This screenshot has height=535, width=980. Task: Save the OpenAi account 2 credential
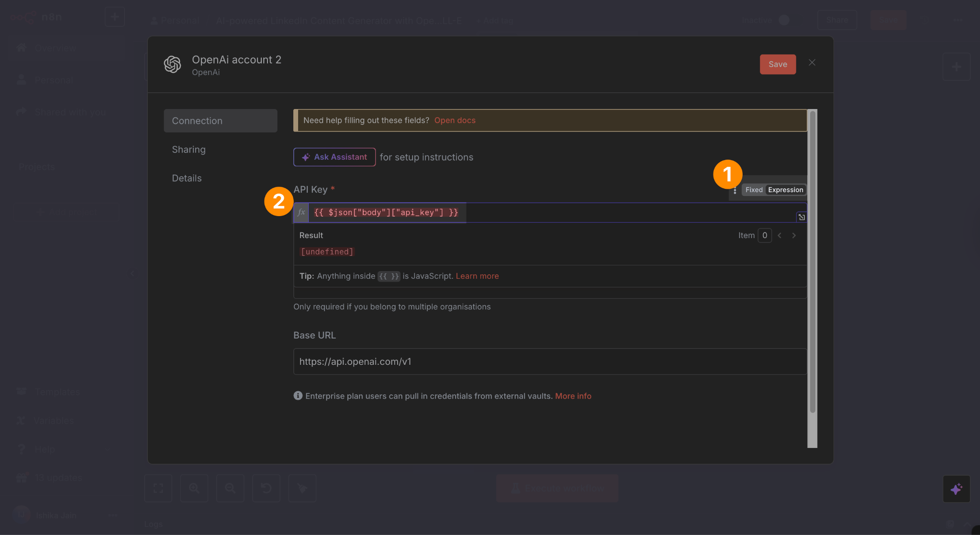[778, 64]
